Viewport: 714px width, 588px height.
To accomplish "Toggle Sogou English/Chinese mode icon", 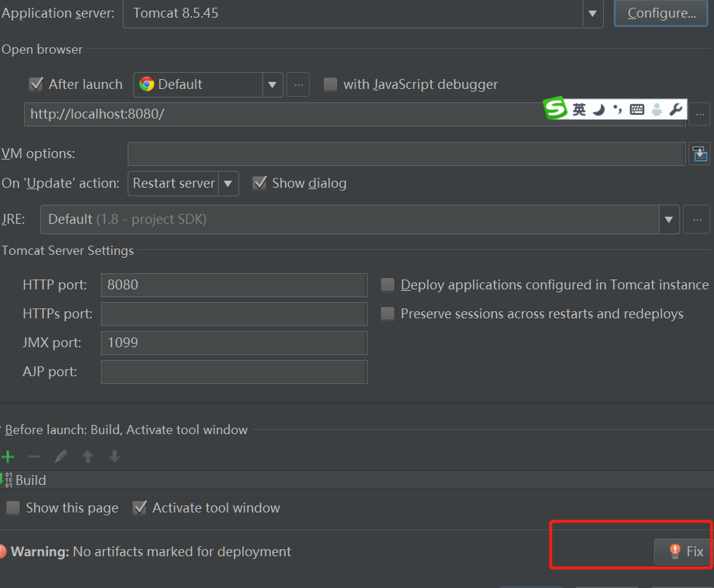I will point(579,109).
